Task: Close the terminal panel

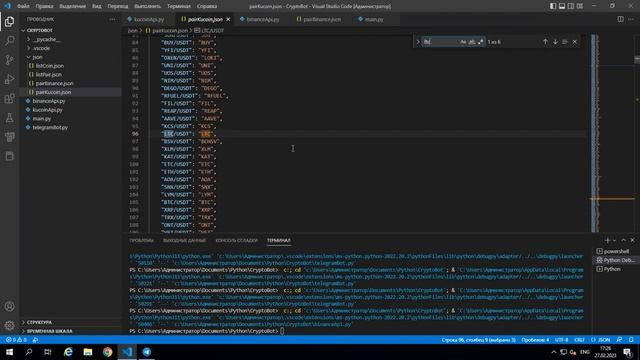Action: point(632,240)
